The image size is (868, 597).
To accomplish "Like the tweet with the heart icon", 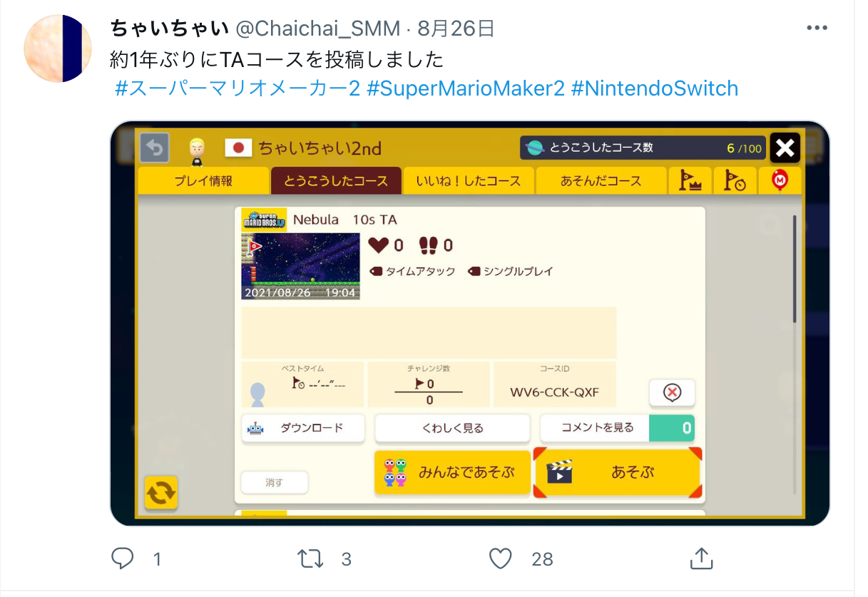I will (501, 558).
